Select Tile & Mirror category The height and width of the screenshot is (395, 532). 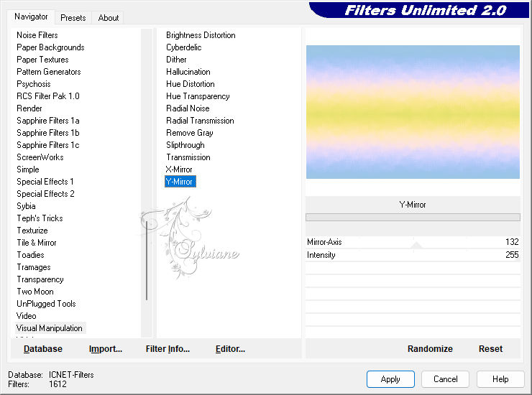[37, 243]
